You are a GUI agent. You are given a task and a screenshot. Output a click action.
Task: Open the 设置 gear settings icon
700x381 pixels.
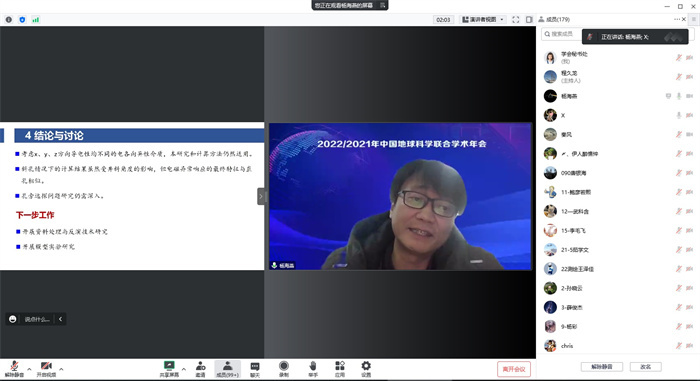click(366, 369)
